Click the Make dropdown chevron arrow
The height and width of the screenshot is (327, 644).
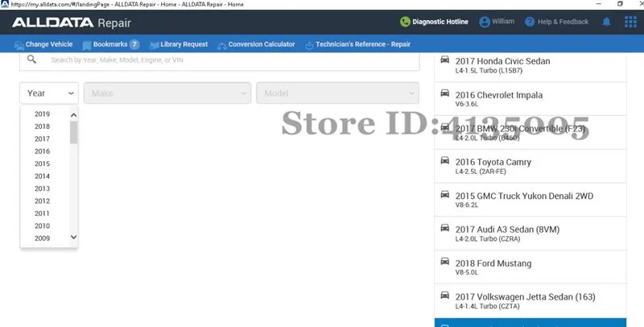244,93
